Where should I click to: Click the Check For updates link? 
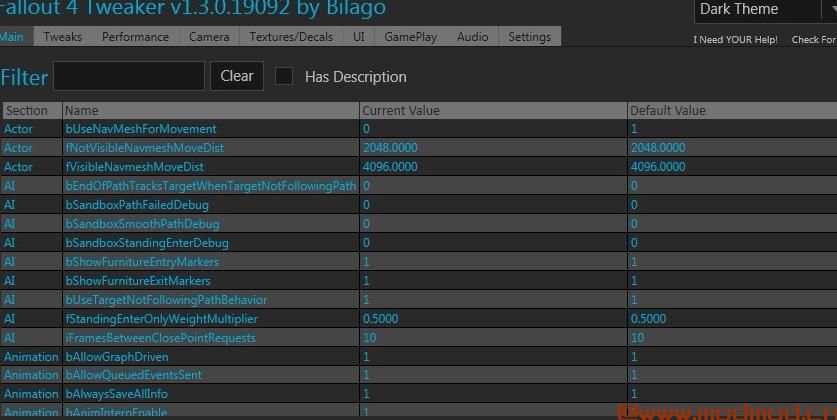[814, 39]
